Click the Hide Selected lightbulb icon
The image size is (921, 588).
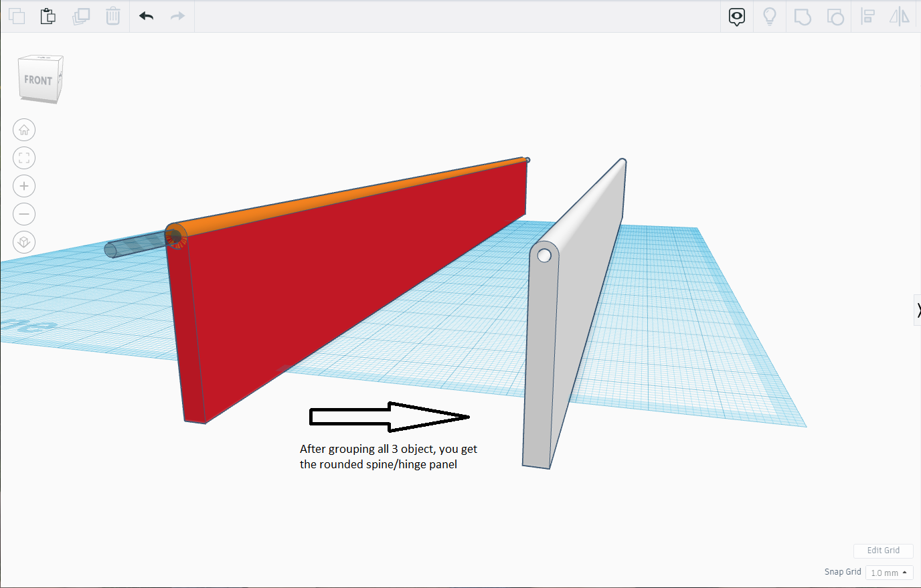pos(770,17)
